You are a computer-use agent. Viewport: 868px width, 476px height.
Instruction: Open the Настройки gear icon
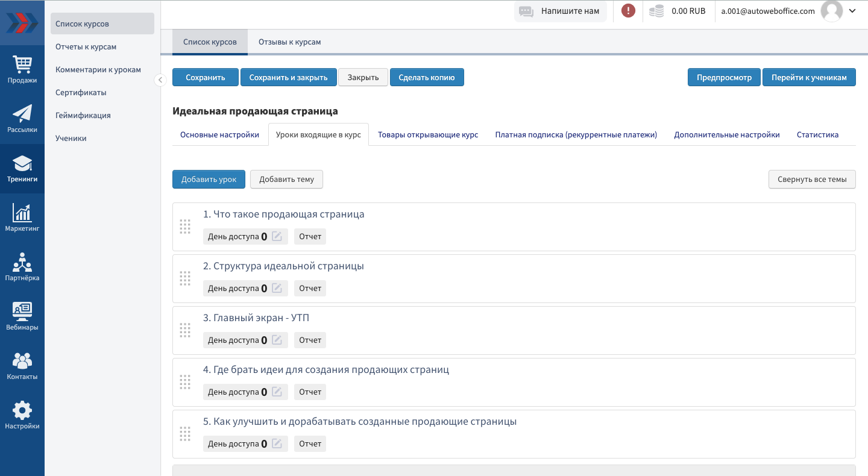pyautogui.click(x=22, y=415)
